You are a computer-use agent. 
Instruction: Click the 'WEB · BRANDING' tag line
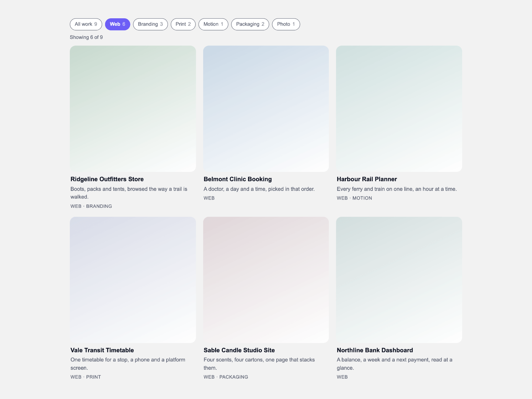(x=91, y=206)
